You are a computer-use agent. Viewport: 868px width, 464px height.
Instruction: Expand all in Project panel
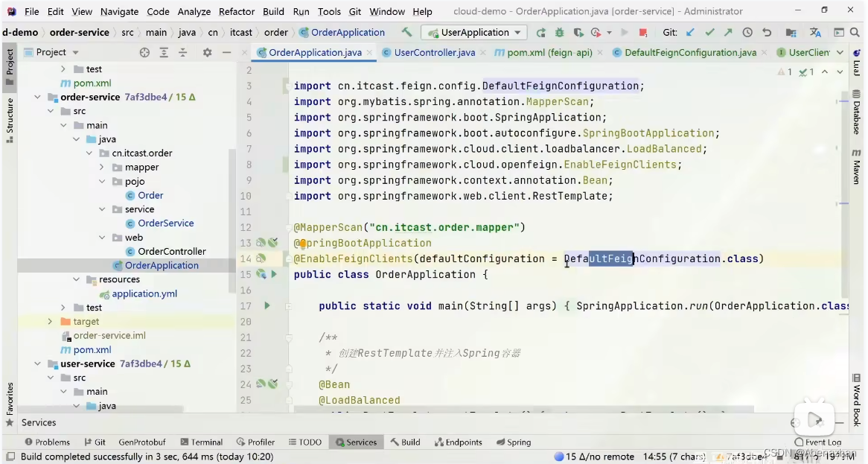pyautogui.click(x=164, y=53)
